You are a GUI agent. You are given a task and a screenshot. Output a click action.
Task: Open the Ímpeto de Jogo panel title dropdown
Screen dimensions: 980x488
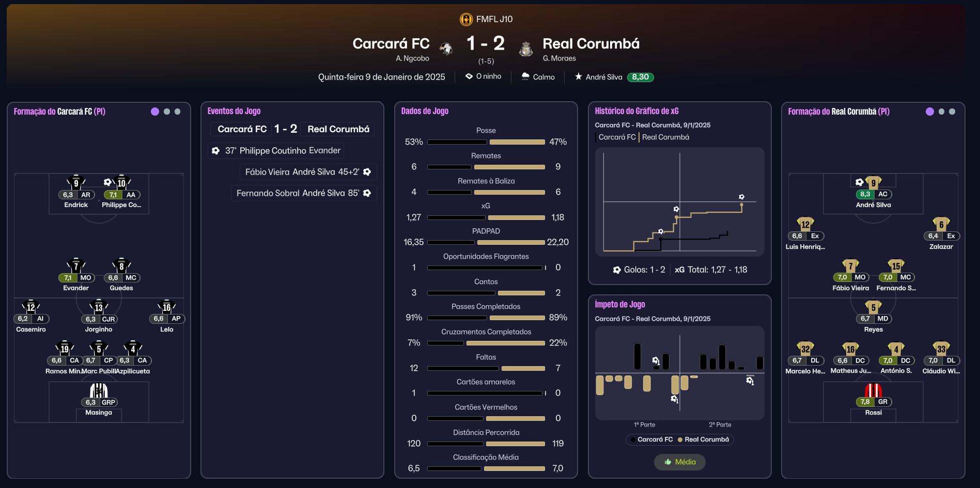[x=620, y=305]
